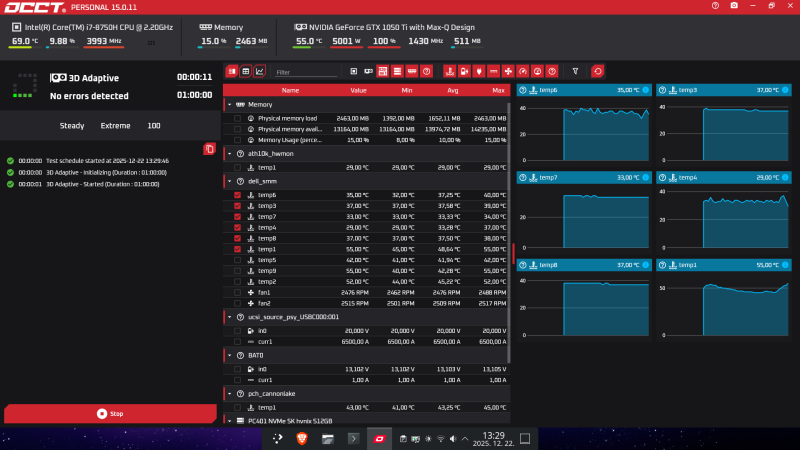
Task: Uncheck the temp3 sensor checkbox
Action: [x=237, y=206]
